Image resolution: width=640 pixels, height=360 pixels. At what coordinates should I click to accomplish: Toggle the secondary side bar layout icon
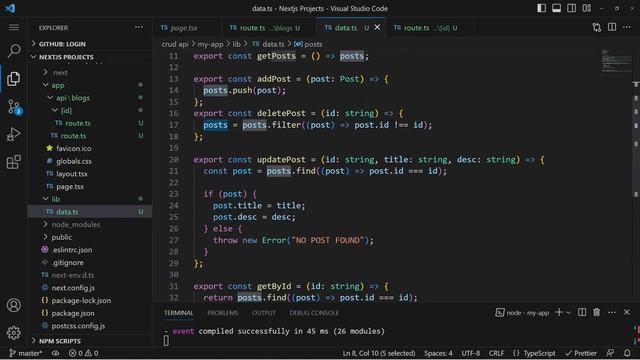coord(571,8)
